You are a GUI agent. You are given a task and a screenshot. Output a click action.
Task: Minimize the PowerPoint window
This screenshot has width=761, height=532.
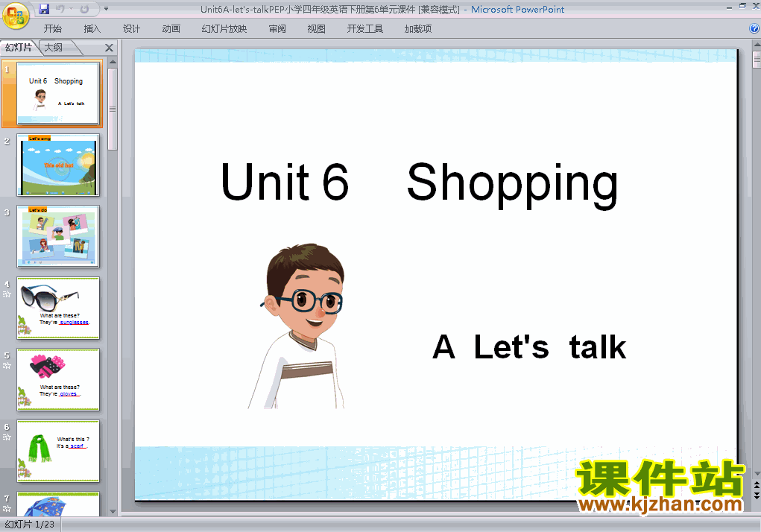(x=729, y=7)
